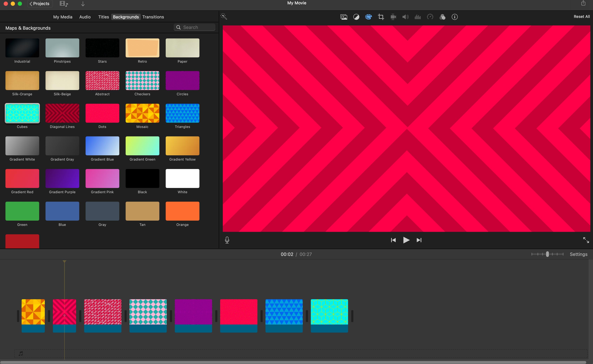Screen dimensions: 593x364
Task: Switch to the My Media tab
Action: [63, 17]
